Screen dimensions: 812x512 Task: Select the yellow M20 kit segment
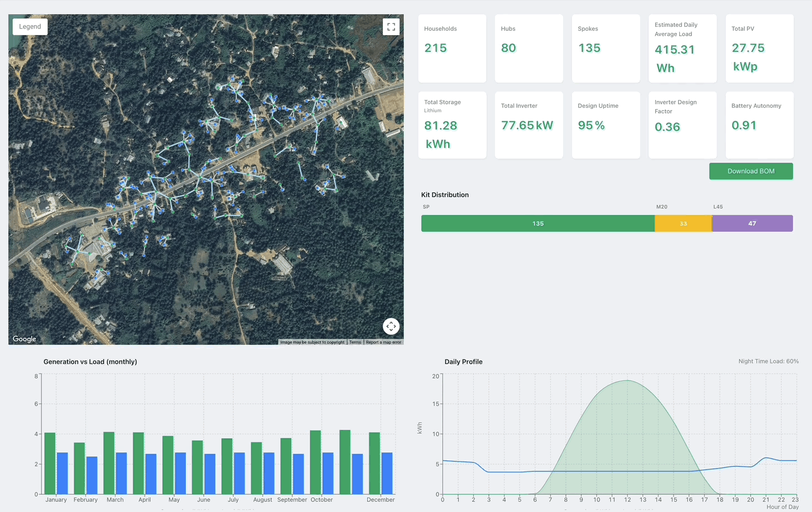click(683, 223)
